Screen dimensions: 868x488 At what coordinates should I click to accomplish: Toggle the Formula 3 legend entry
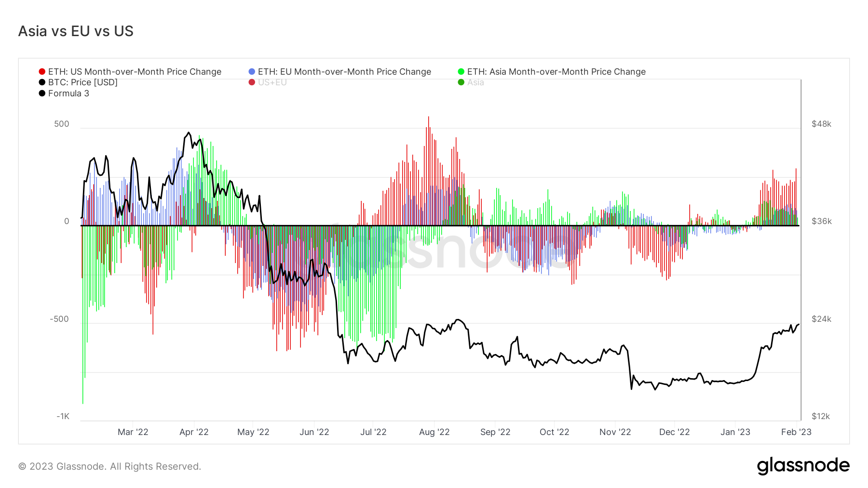[x=68, y=93]
